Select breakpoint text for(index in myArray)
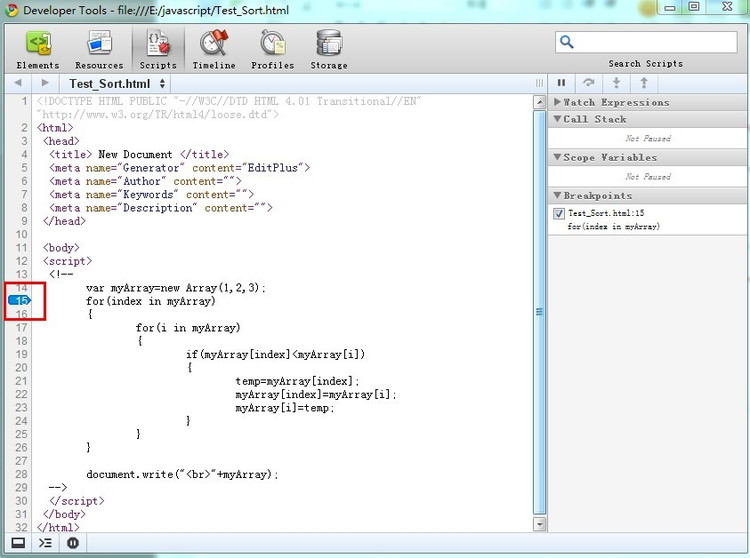Screen dimensions: 750x558 click(x=613, y=226)
